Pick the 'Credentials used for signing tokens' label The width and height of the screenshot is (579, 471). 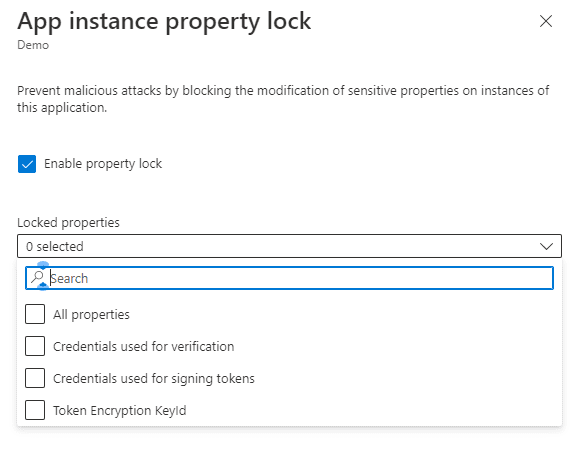154,379
